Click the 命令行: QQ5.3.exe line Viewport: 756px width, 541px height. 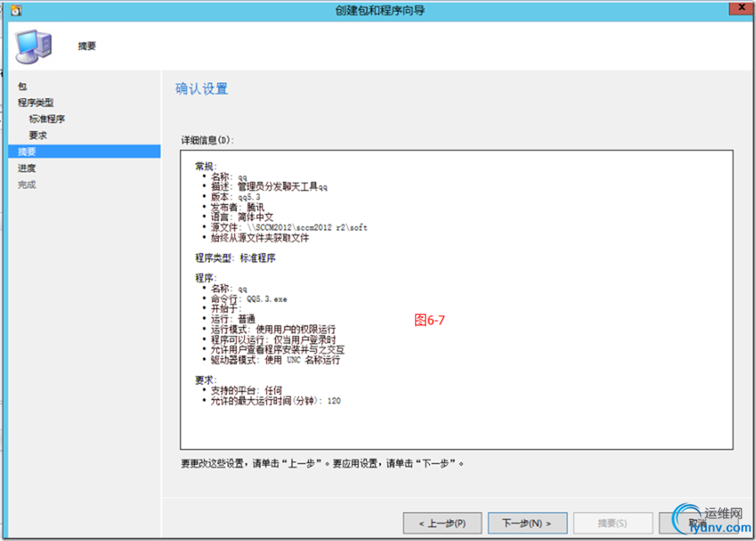tap(249, 298)
